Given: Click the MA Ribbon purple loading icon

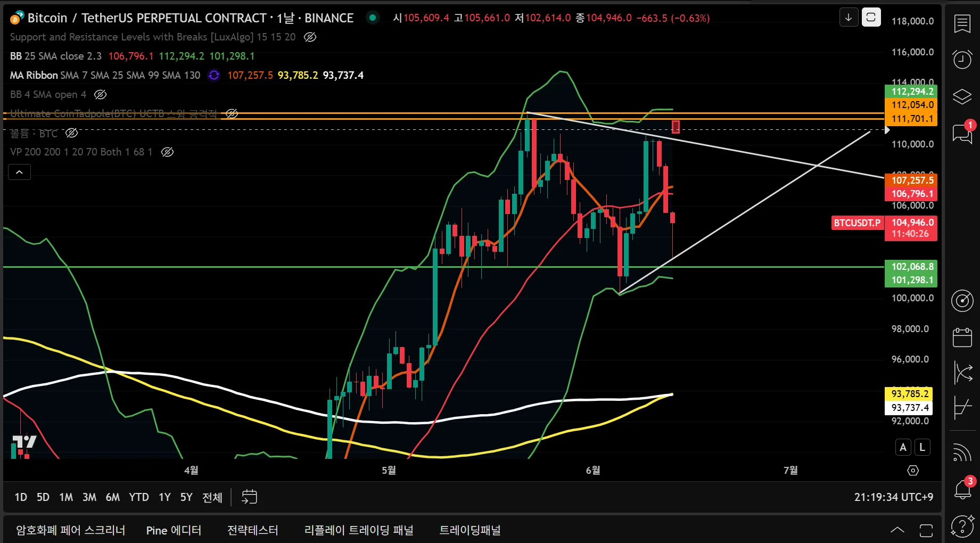Looking at the screenshot, I should tap(214, 76).
